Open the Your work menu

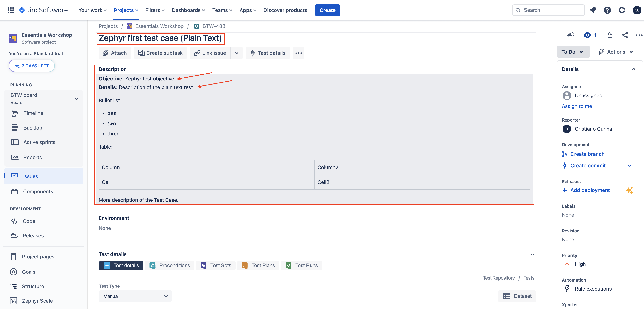(x=93, y=10)
